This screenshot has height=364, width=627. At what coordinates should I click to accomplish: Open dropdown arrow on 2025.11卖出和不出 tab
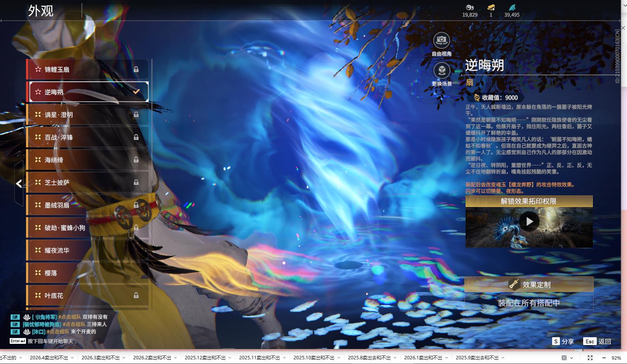pos(284,358)
